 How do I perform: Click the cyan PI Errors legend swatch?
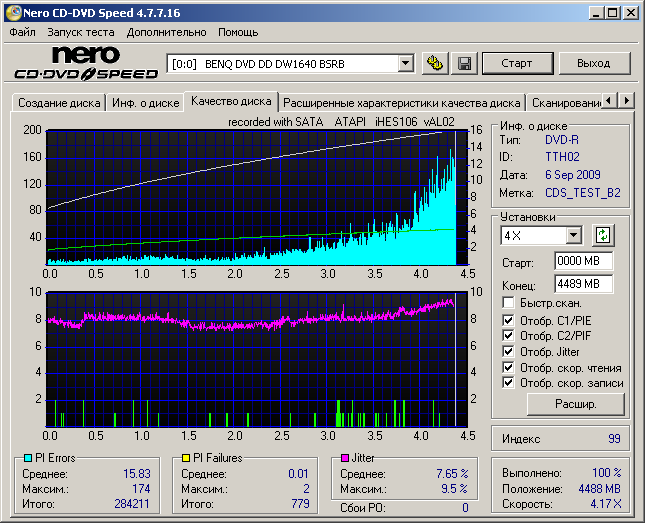click(x=28, y=458)
